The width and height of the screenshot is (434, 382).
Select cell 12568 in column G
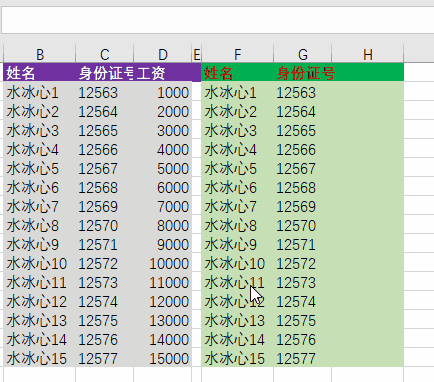tap(303, 187)
